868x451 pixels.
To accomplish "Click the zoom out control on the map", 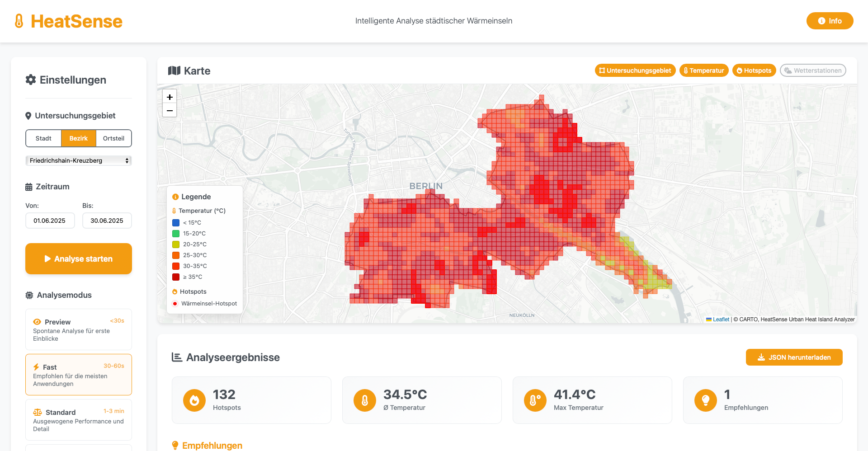I will tap(170, 111).
